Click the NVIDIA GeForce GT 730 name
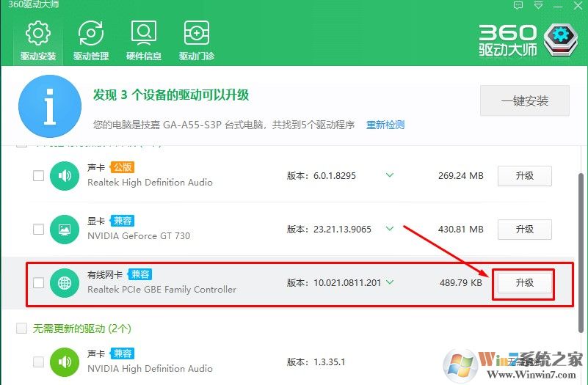The image size is (588, 385). pyautogui.click(x=139, y=236)
